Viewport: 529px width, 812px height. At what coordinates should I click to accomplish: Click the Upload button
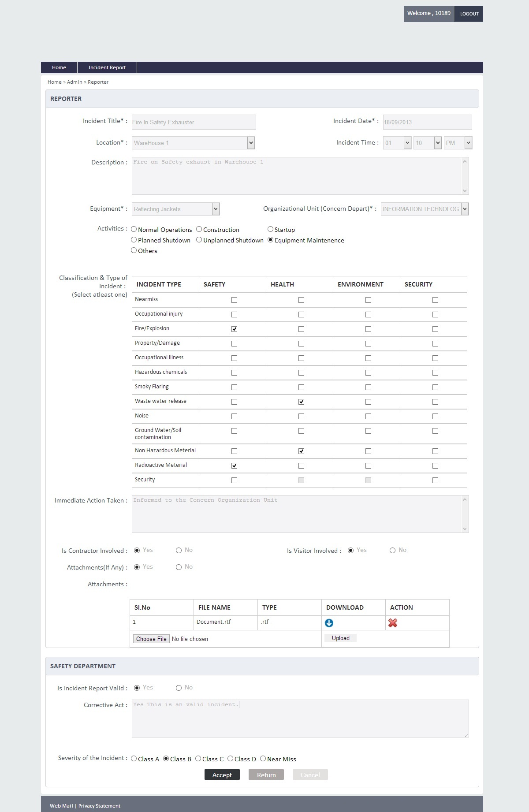(341, 638)
